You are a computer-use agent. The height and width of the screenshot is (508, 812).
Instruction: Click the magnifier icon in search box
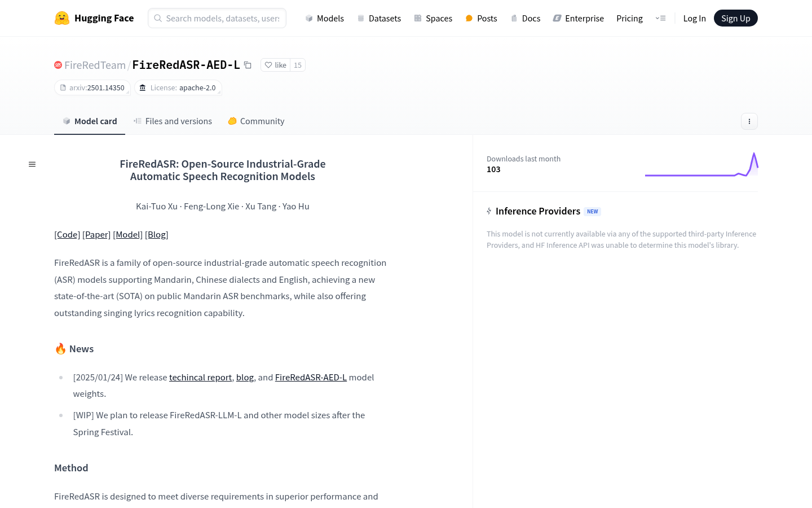[x=158, y=18]
